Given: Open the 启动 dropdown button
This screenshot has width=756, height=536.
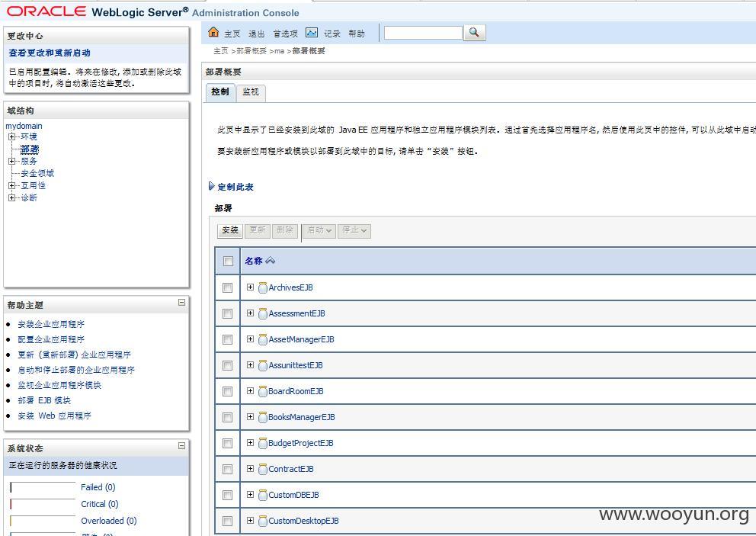Looking at the screenshot, I should 319,230.
